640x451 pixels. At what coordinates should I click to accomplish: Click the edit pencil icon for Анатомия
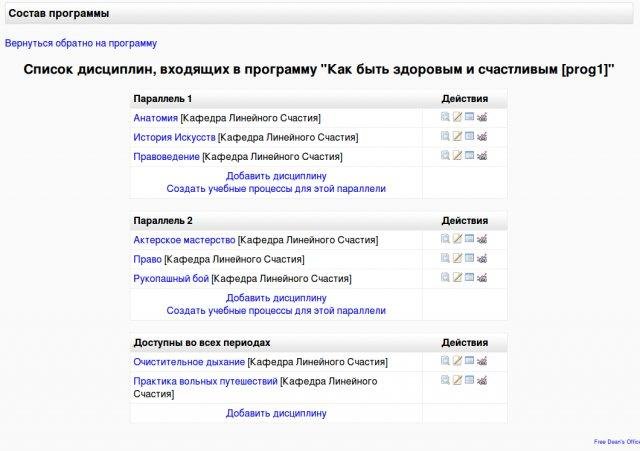coord(457,117)
